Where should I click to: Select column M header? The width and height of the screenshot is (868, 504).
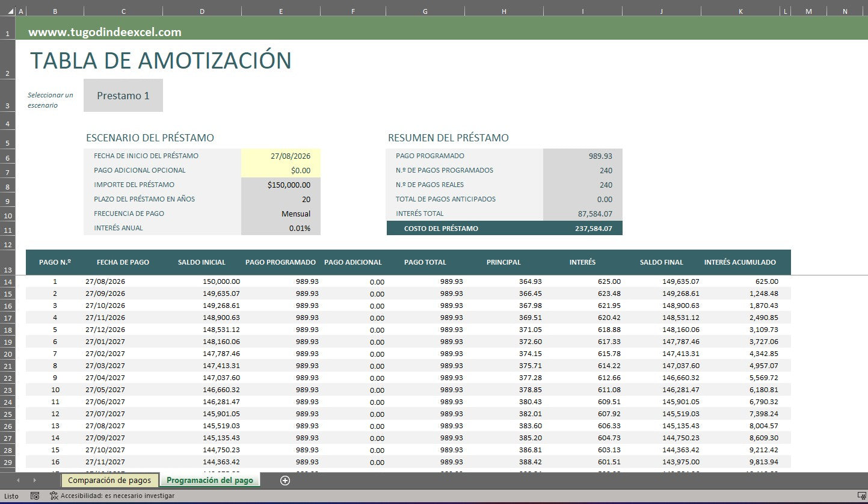pos(808,11)
